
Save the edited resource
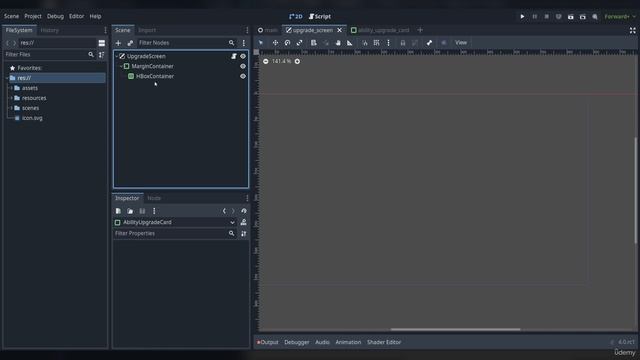[142, 211]
